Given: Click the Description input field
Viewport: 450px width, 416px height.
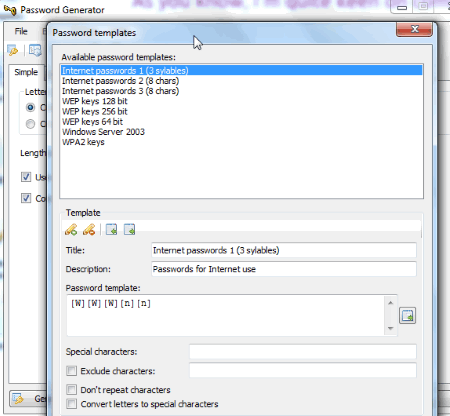Looking at the screenshot, I should [x=284, y=269].
